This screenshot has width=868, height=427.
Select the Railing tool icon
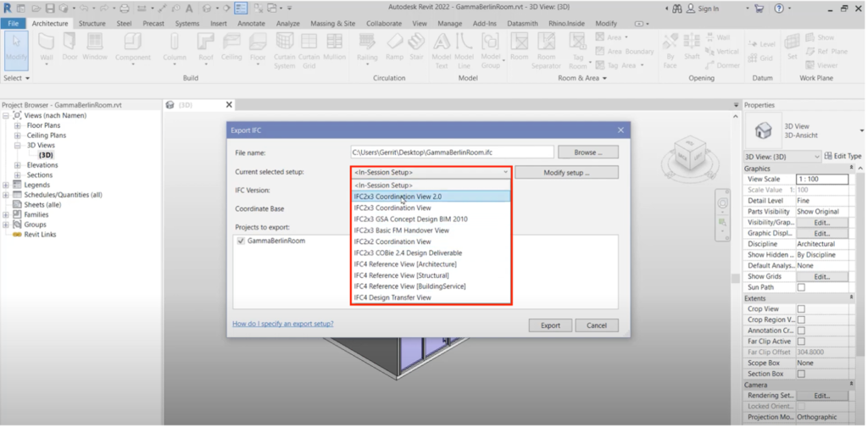[x=367, y=42]
